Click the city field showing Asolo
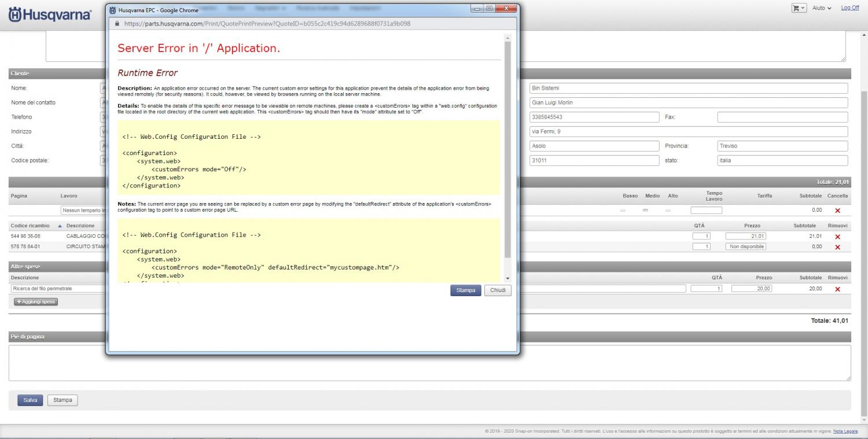This screenshot has height=439, width=868. pos(595,146)
